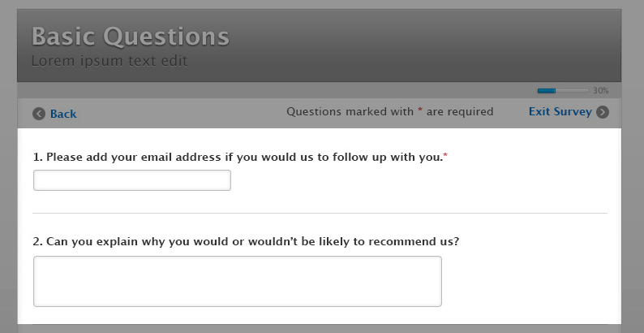Click the unfilled part of the progress bar
644x333 pixels.
573,91
